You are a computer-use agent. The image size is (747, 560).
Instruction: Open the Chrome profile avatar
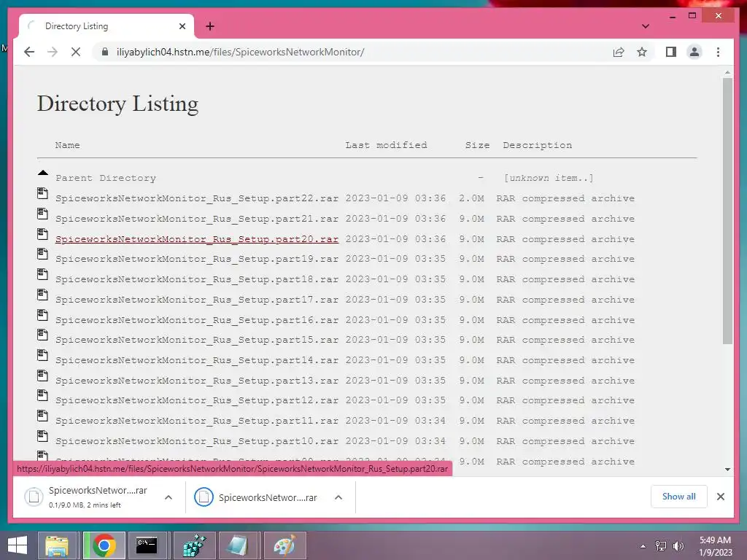click(x=694, y=52)
